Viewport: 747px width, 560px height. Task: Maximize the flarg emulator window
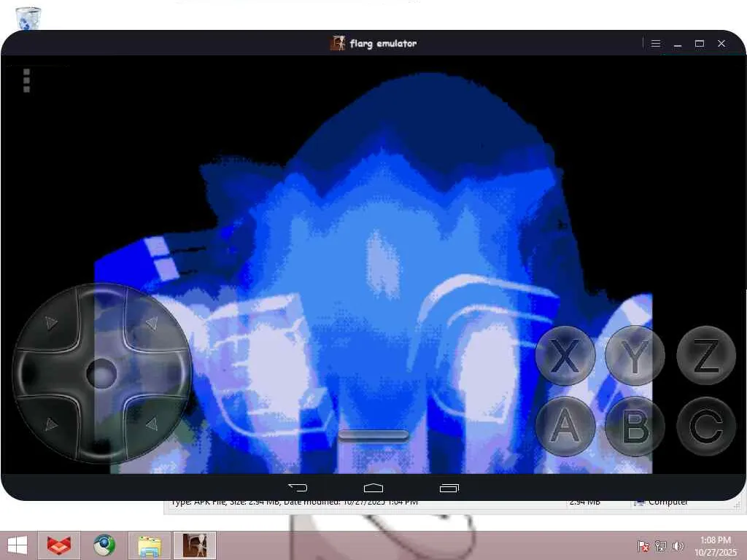700,43
